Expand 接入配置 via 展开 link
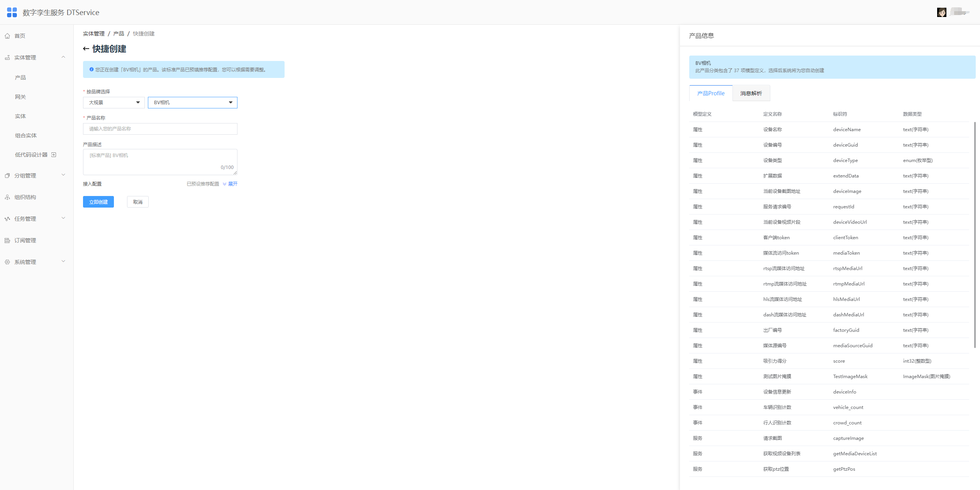 click(230, 184)
